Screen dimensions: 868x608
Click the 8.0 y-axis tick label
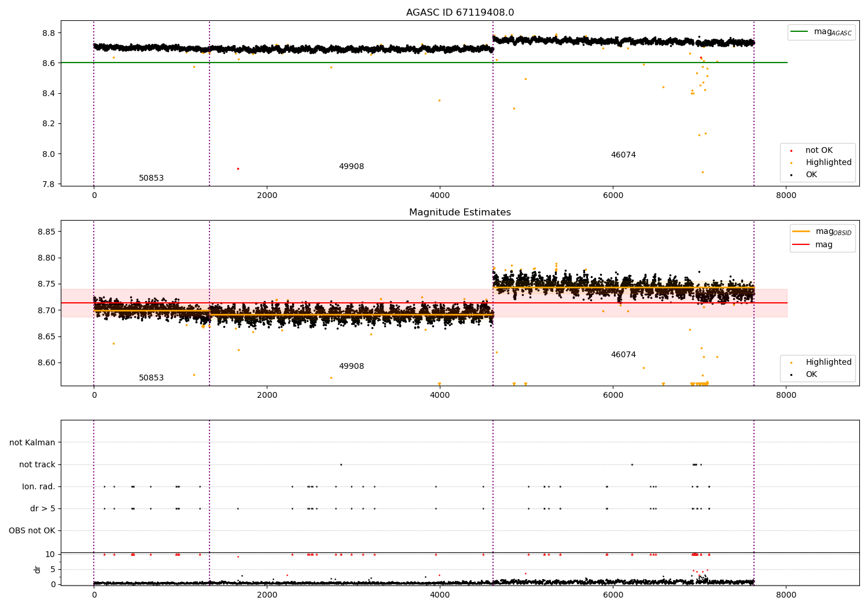point(49,154)
